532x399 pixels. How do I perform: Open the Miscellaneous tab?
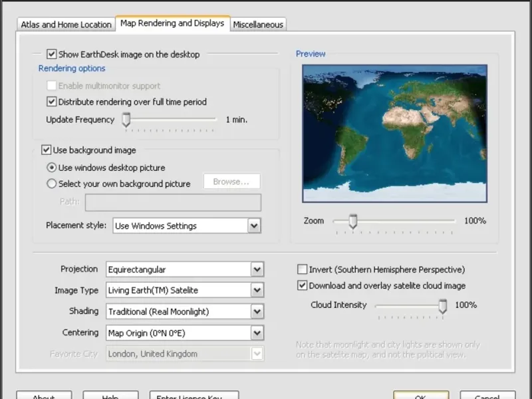[258, 25]
